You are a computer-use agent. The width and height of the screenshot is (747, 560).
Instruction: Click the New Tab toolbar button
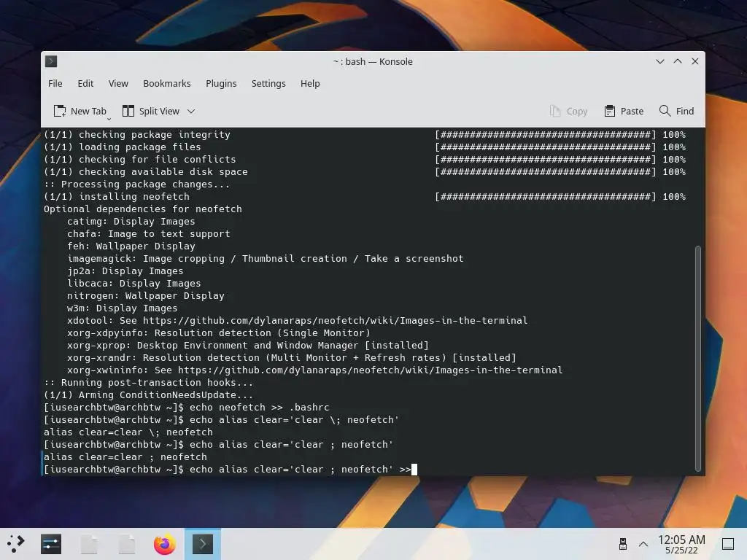click(80, 111)
